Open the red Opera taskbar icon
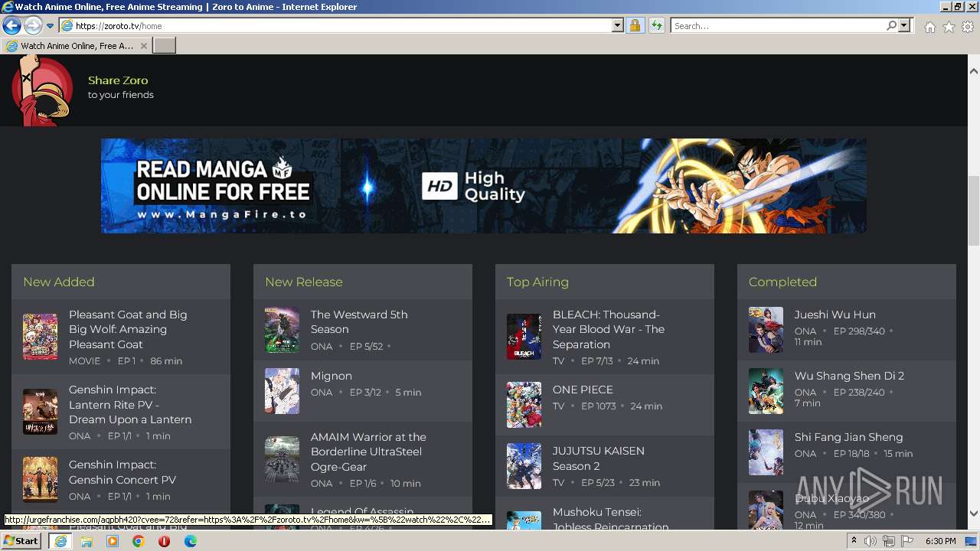The height and width of the screenshot is (551, 980). (x=164, y=541)
